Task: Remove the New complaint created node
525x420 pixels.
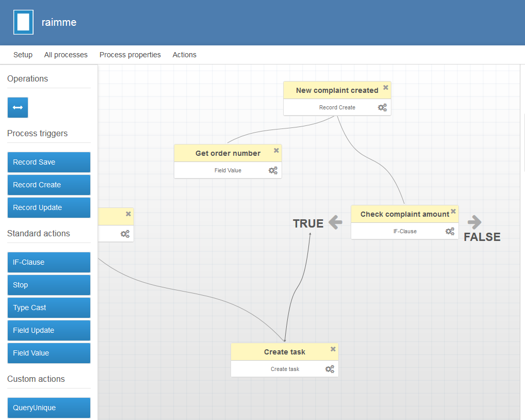Action: click(x=385, y=88)
